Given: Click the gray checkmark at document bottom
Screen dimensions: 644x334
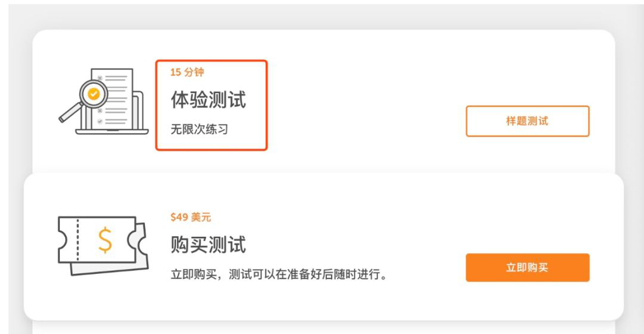Looking at the screenshot, I should (100, 121).
